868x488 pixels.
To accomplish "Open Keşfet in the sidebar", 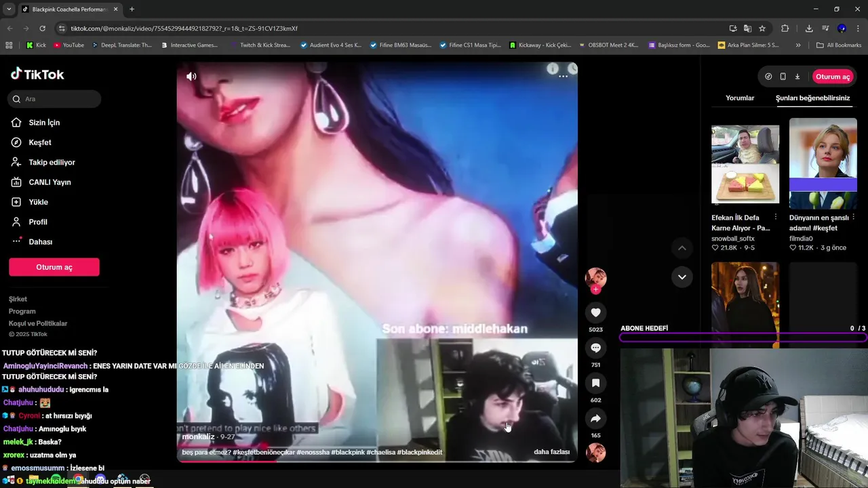I will [x=40, y=142].
